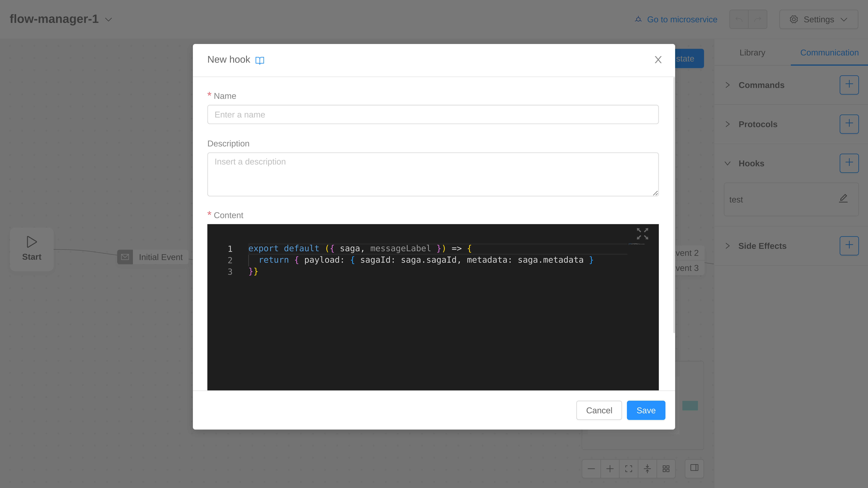Viewport: 868px width, 488px height.
Task: Switch to the Library tab
Action: (752, 53)
